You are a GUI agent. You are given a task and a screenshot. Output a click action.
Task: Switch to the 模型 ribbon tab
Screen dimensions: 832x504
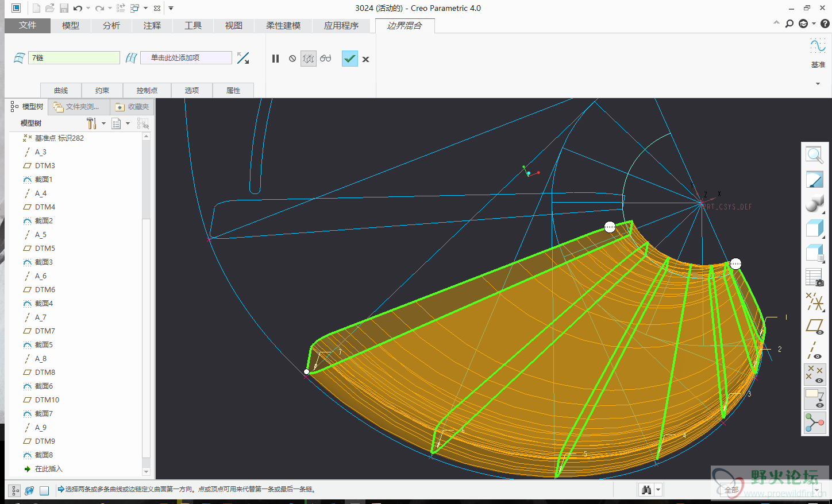71,25
